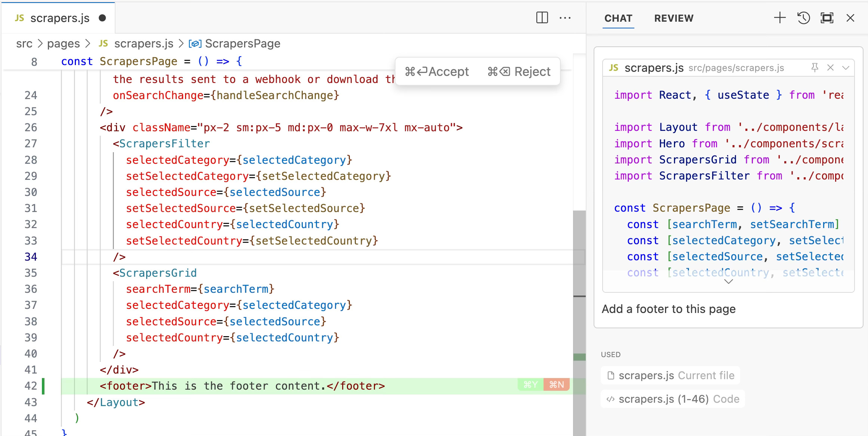Click the closing </div> on line 41
This screenshot has width=868, height=436.
point(119,370)
